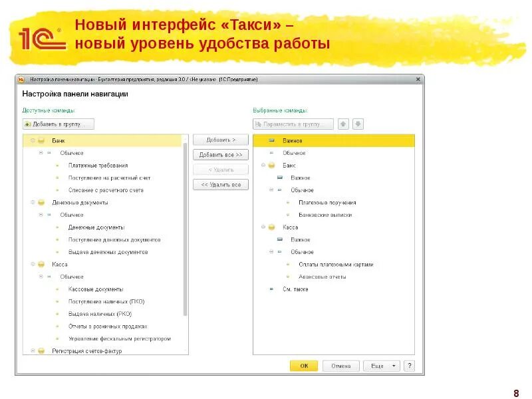The width and height of the screenshot is (532, 399).
Task: Click Банк folder icon in selected commands
Action: (x=271, y=165)
